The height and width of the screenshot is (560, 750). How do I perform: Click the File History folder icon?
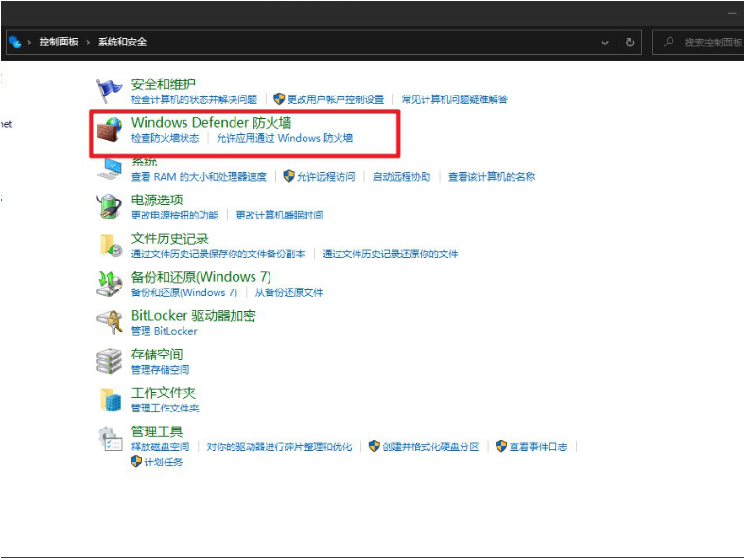[x=110, y=245]
